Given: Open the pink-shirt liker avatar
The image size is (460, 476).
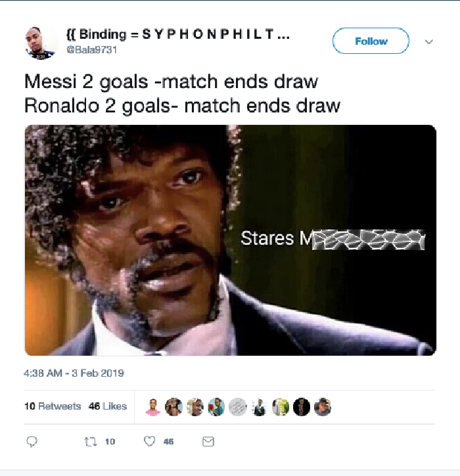Looking at the screenshot, I should click(152, 407).
